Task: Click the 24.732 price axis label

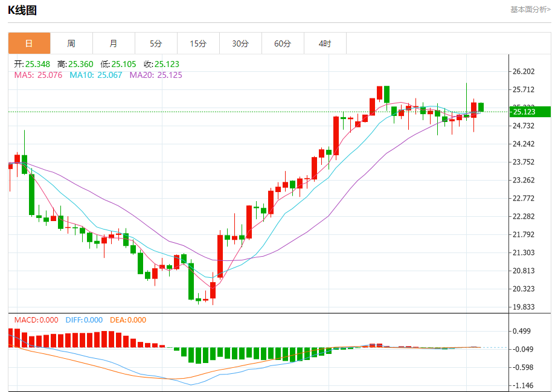Action: pos(524,126)
